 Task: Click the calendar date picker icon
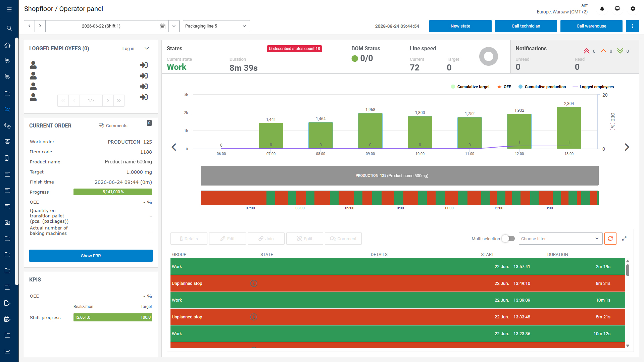point(162,26)
